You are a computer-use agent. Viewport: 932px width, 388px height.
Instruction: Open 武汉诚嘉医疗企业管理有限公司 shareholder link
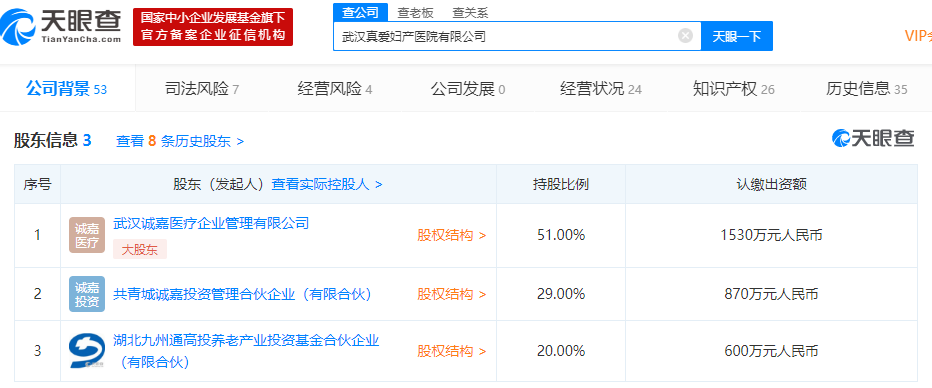tap(211, 223)
